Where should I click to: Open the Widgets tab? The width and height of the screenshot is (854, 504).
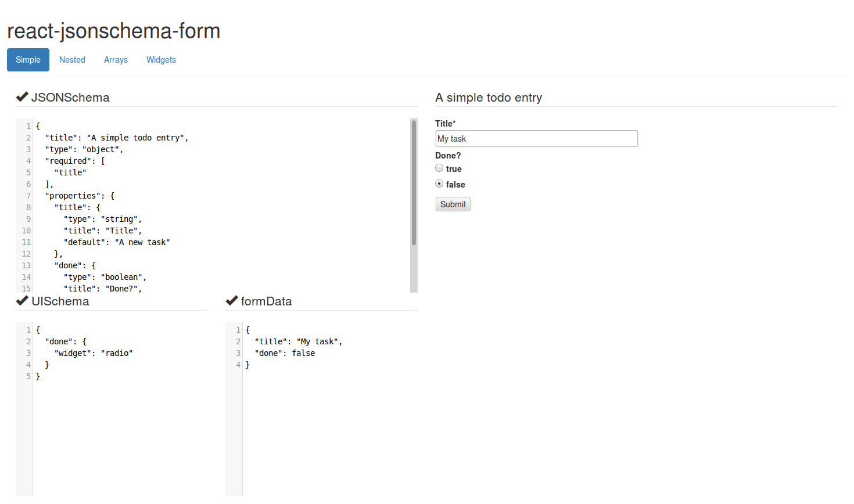(x=161, y=60)
